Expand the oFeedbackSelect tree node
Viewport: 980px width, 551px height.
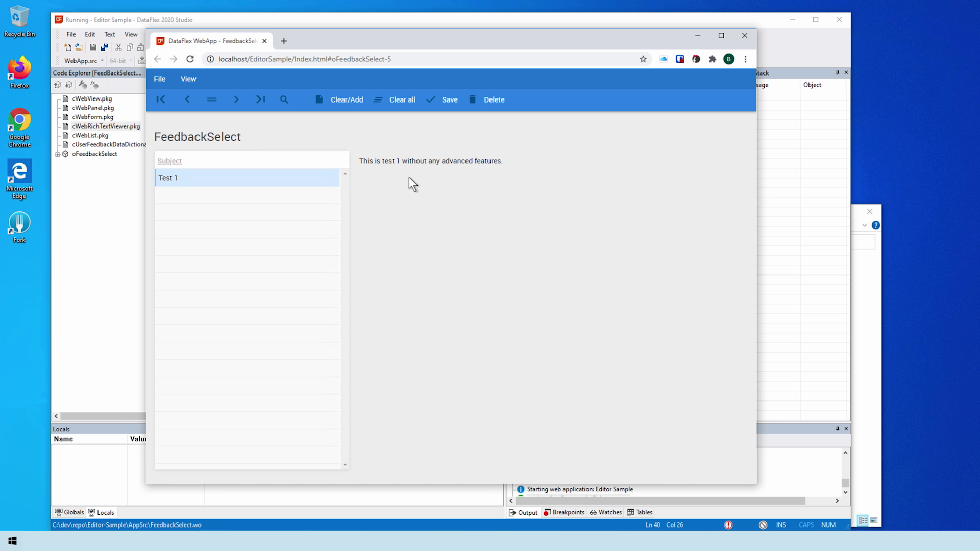click(x=58, y=154)
